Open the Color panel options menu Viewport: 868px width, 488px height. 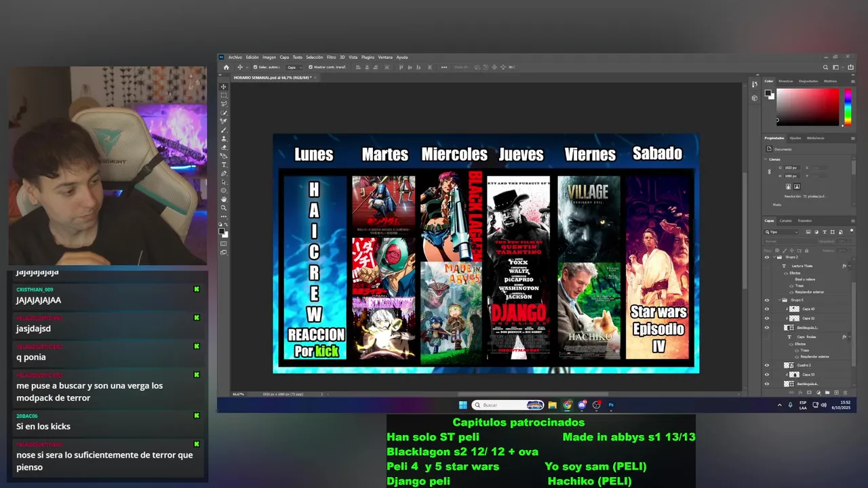(852, 81)
